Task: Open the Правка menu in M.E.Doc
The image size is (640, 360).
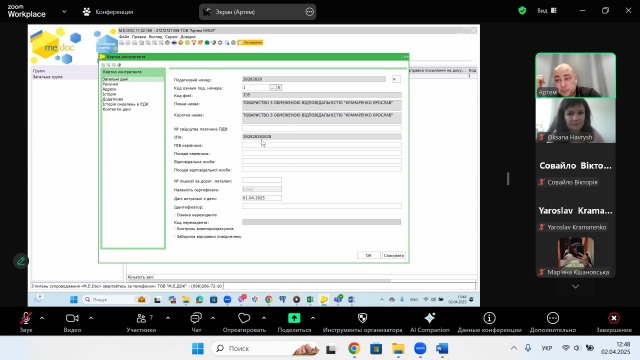Action: click(139, 37)
